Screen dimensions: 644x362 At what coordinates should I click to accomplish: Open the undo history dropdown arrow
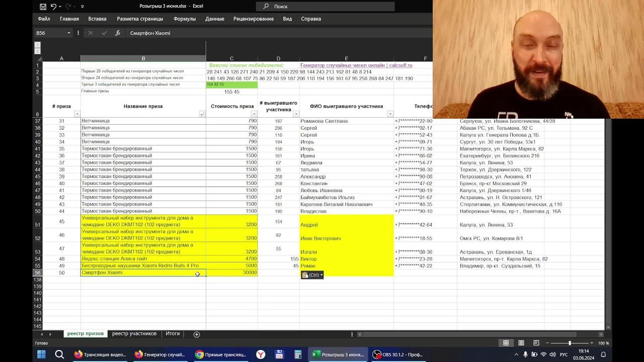[x=60, y=7]
